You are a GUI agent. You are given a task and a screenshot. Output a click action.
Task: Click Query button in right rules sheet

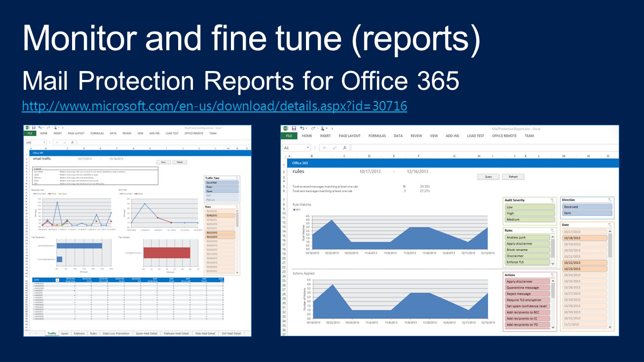(489, 177)
